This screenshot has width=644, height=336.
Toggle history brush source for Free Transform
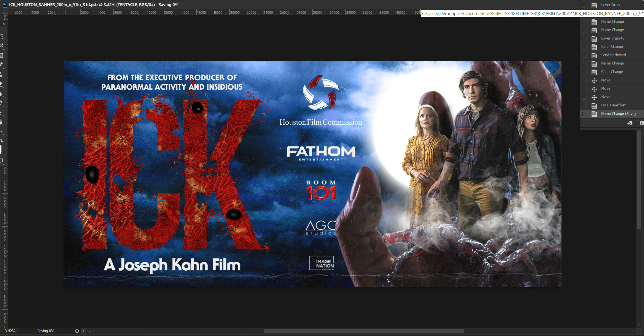click(x=584, y=106)
